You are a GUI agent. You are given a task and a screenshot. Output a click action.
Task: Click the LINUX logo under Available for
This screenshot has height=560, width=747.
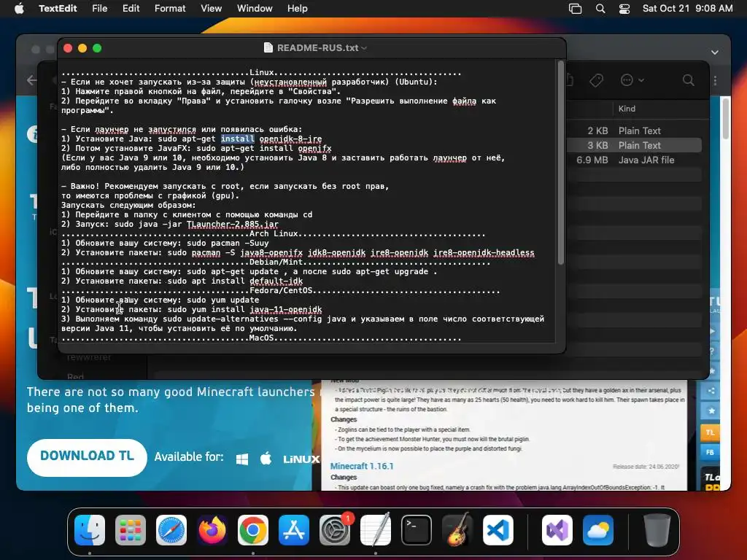[301, 459]
